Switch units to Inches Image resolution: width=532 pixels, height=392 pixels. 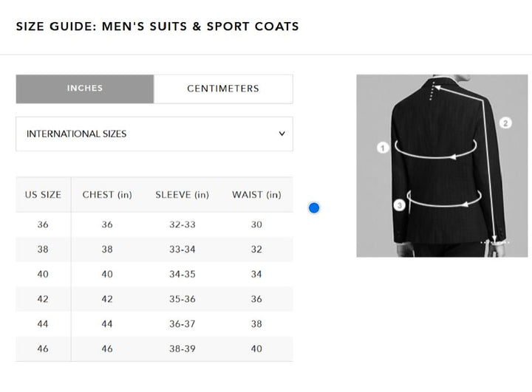(85, 89)
